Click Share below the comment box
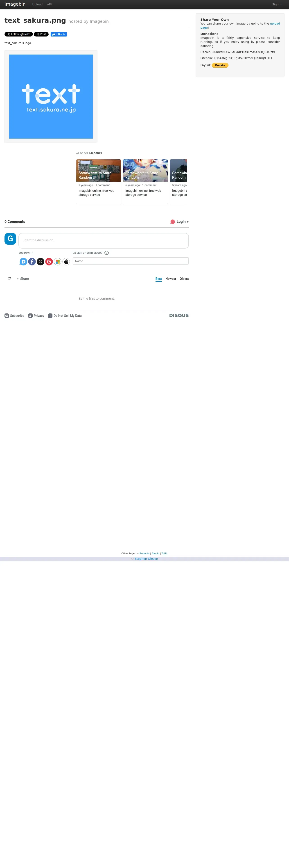The height and width of the screenshot is (868, 289). (25, 279)
